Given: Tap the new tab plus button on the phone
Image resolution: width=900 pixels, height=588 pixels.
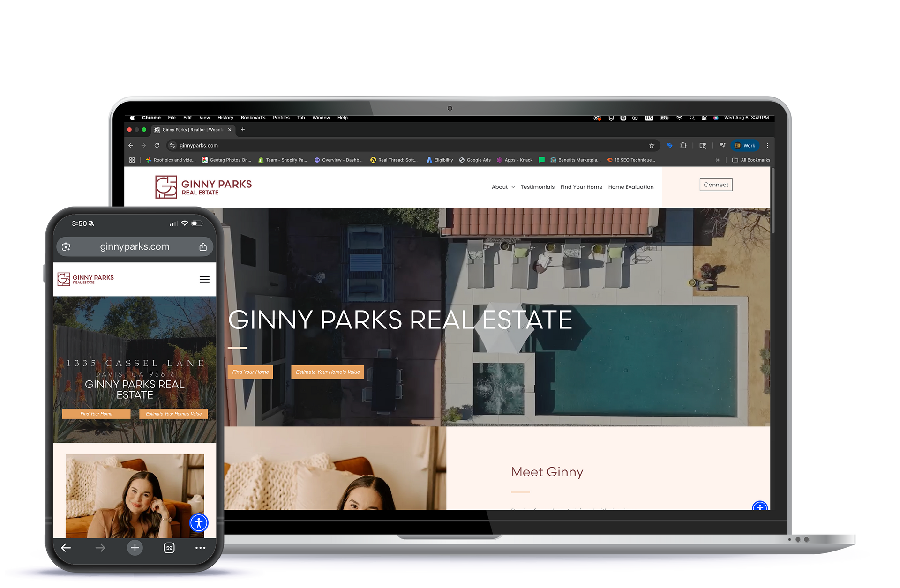Looking at the screenshot, I should tap(135, 548).
